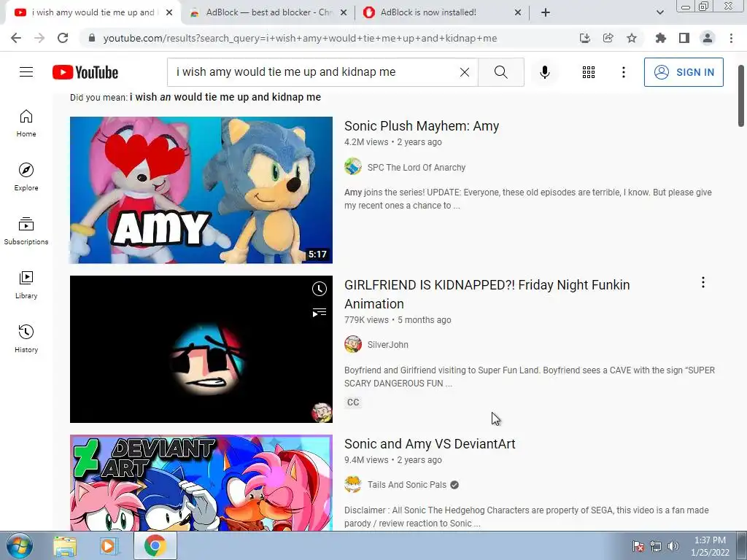Visit Tails And Sonic Pals channel
Screen dimensions: 747x560
(x=407, y=485)
